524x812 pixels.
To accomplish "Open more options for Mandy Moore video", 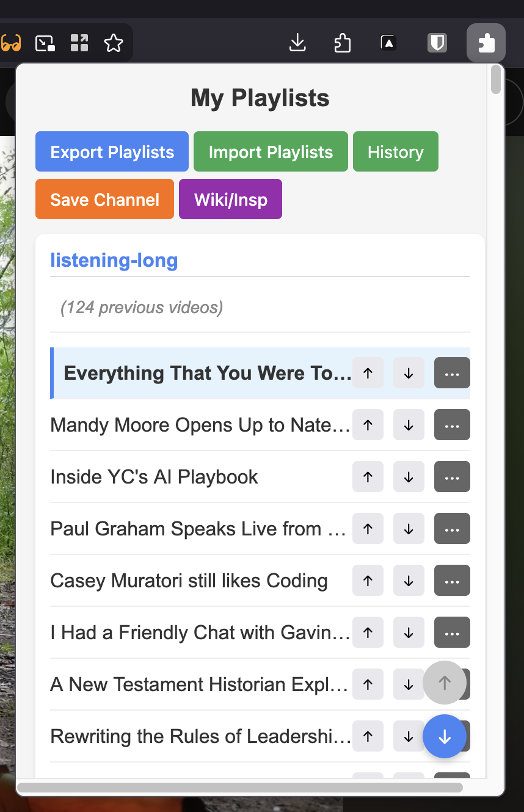I will coord(452,425).
